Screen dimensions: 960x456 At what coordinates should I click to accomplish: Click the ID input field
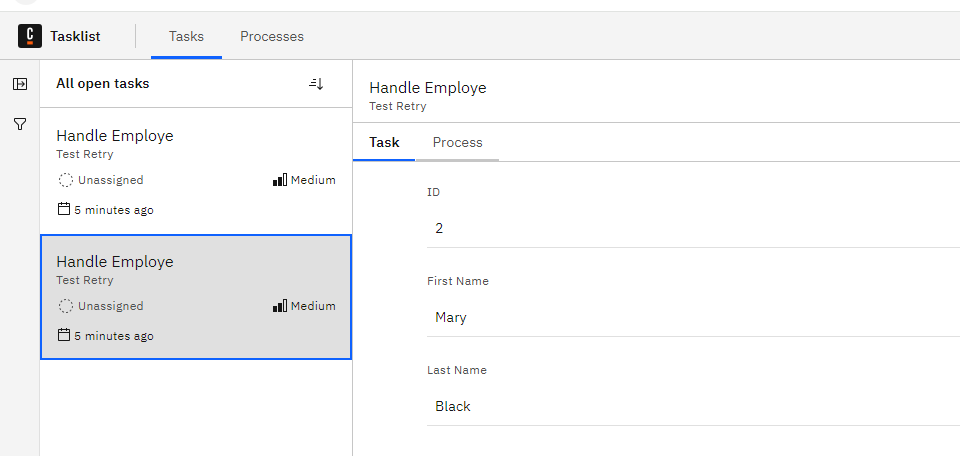tap(693, 228)
